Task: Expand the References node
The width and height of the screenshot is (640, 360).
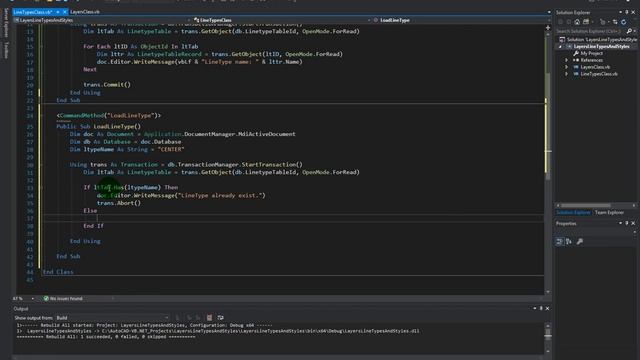Action: (x=567, y=60)
